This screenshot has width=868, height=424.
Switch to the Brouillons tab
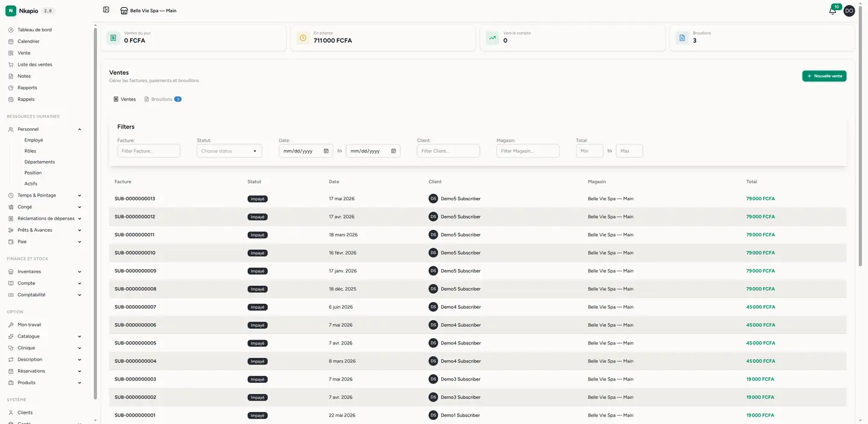(163, 99)
